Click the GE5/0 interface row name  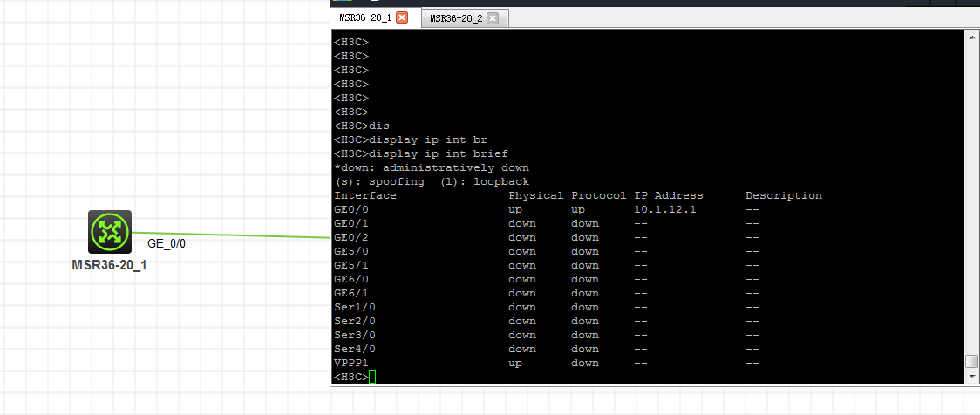click(x=351, y=251)
